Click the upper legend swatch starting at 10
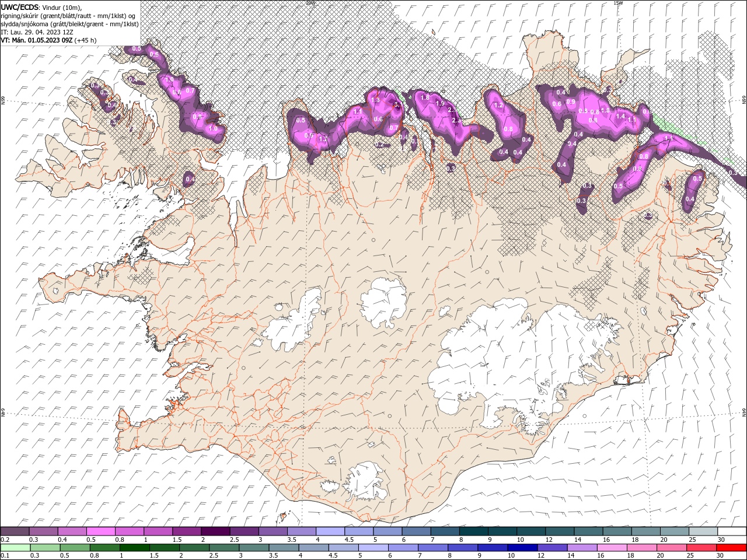 (530, 531)
